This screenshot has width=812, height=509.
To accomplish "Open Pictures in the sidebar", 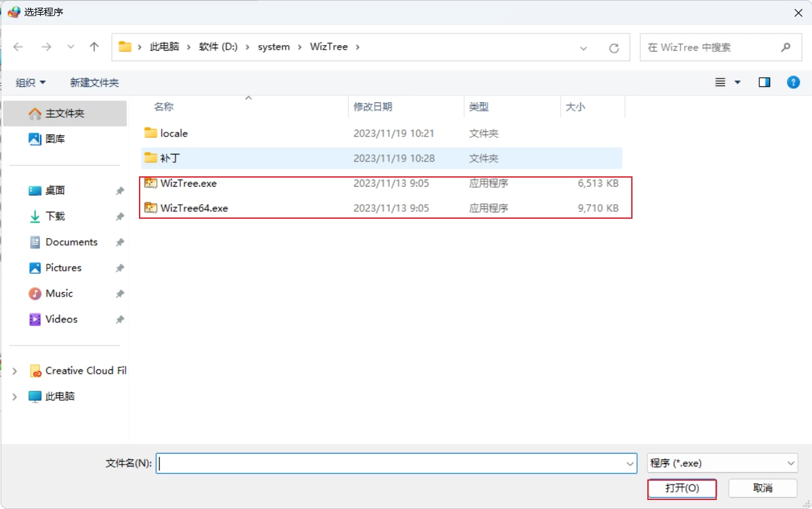I will [x=64, y=268].
